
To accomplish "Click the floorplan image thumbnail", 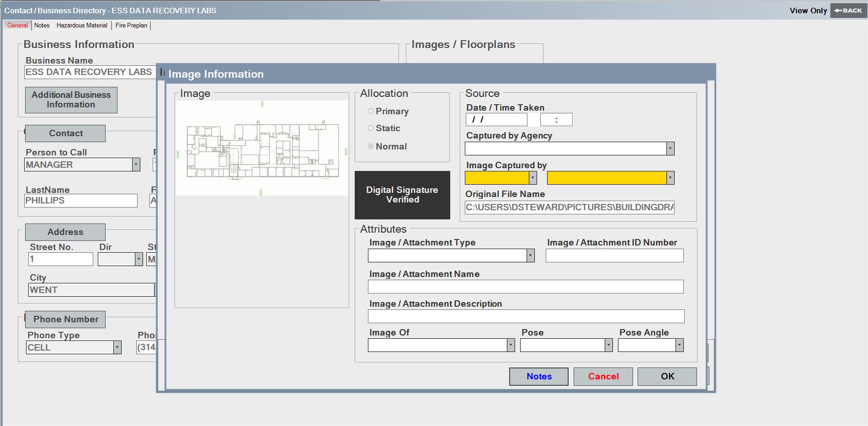I will click(x=262, y=148).
